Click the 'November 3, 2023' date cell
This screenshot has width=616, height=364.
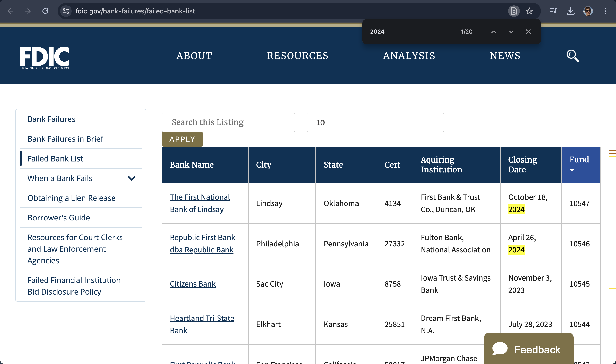pos(530,284)
